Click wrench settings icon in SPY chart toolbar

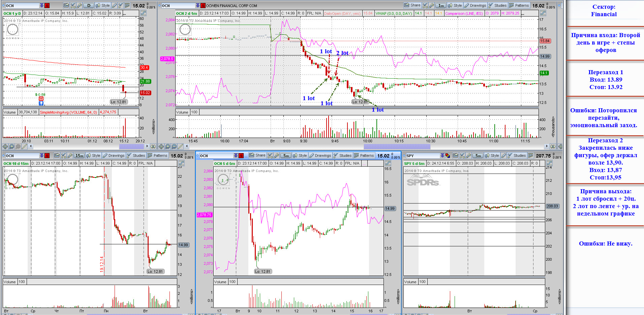468,155
